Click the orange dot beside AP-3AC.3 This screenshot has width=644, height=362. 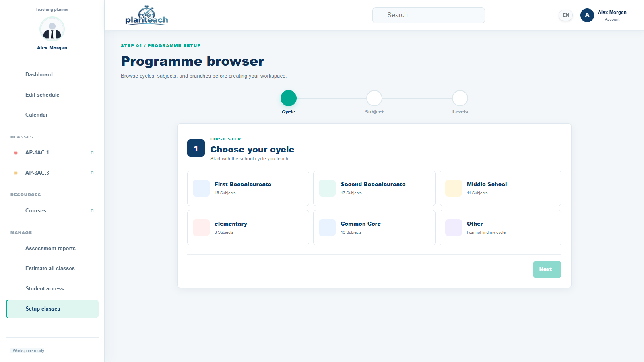(x=16, y=173)
